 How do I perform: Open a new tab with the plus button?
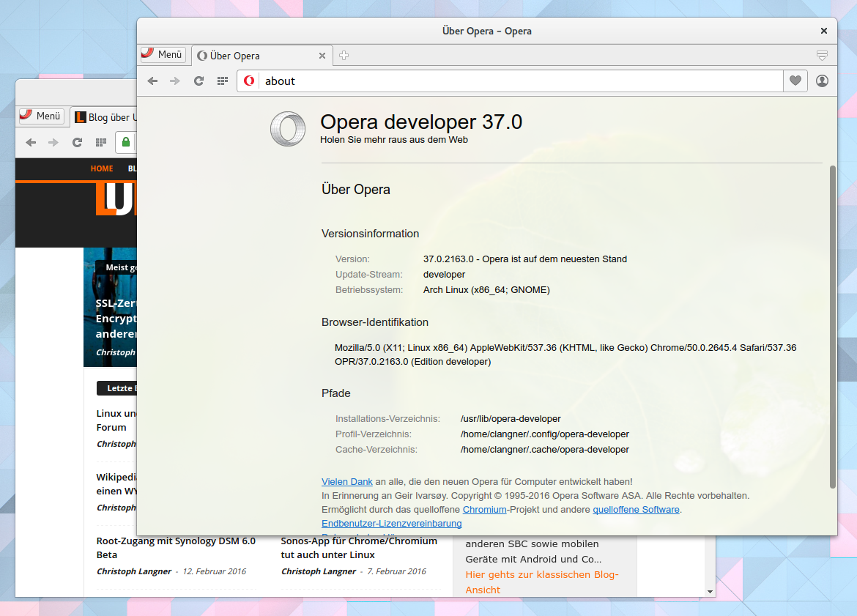pyautogui.click(x=344, y=55)
